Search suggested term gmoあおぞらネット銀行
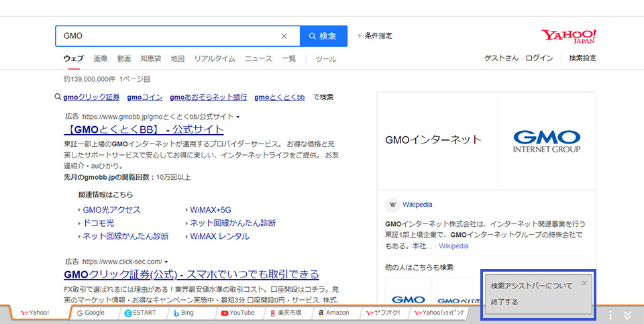This screenshot has width=644, height=324. [208, 97]
